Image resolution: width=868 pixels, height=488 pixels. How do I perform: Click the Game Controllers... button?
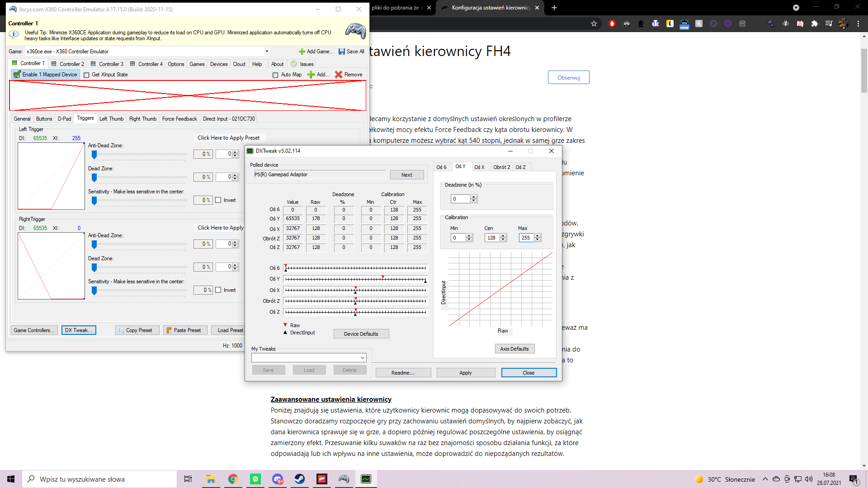tap(34, 330)
